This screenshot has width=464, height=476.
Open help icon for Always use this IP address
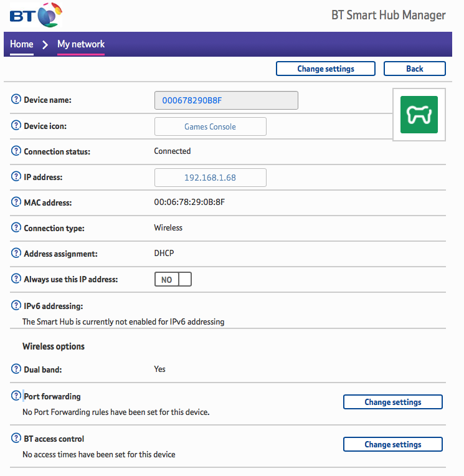[x=16, y=278]
